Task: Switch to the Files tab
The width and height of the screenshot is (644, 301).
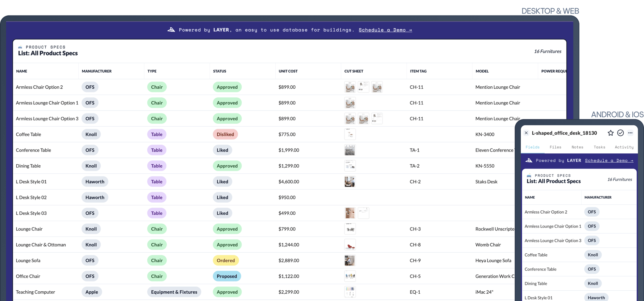Action: (555, 147)
